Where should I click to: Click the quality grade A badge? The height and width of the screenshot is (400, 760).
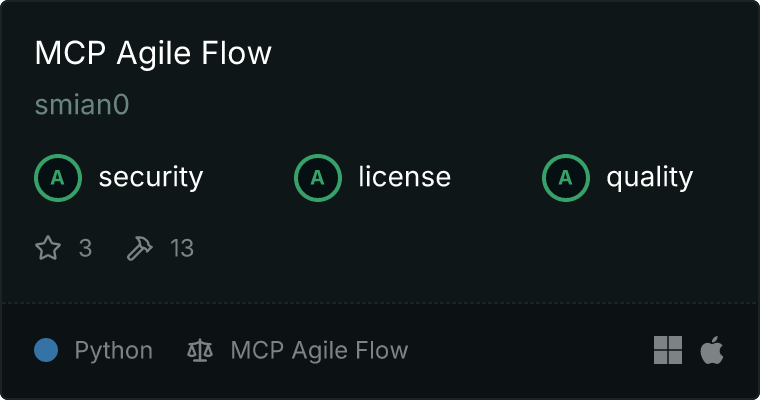(x=566, y=178)
